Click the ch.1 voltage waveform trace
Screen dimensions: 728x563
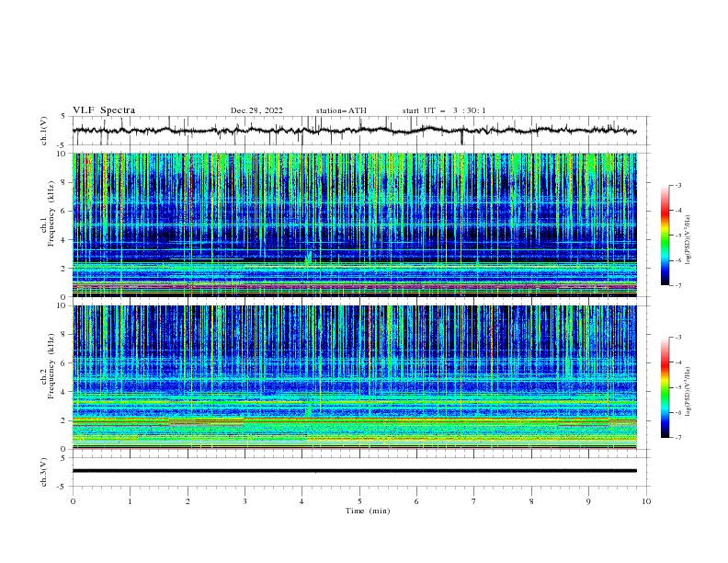(x=354, y=131)
